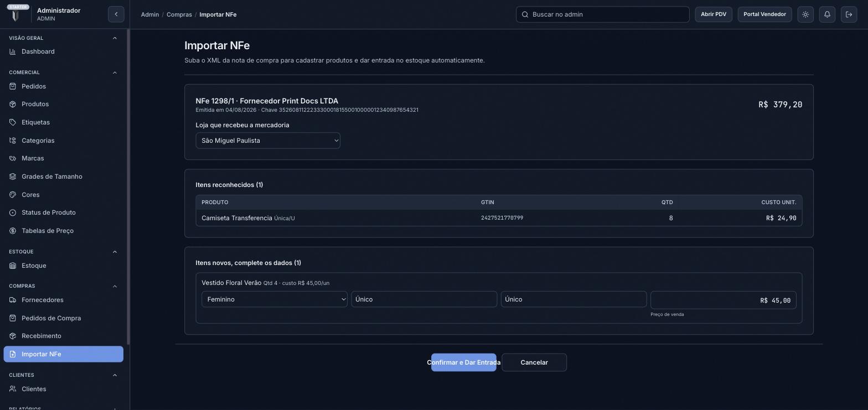Click the Grades de Tamanho layers icon
868x410 pixels.
(x=13, y=177)
